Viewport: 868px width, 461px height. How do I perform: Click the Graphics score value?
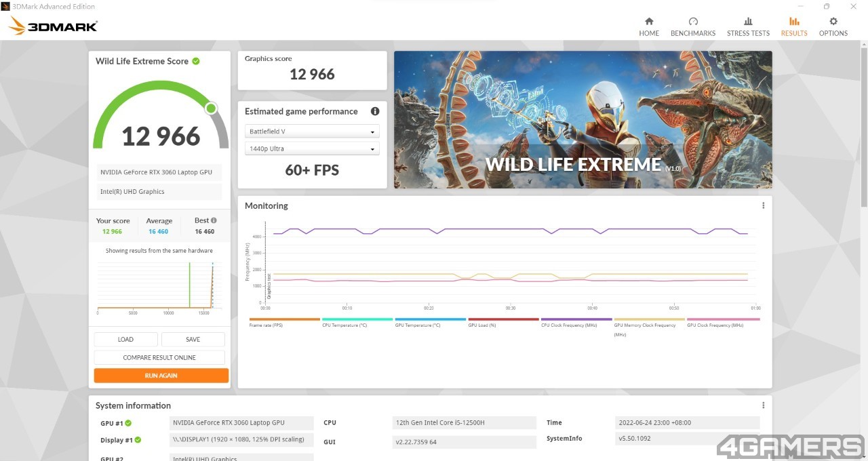pyautogui.click(x=312, y=75)
